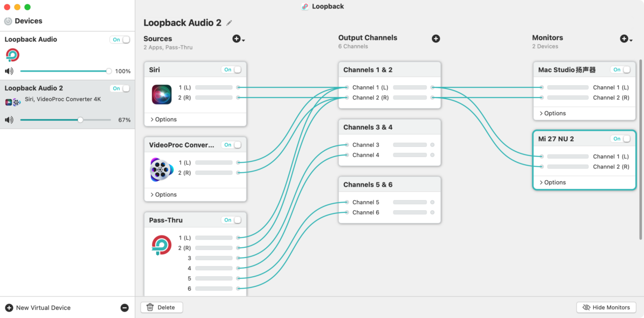Click the Channels 3 & 4 output block title
This screenshot has height=318, width=644.
[x=368, y=127]
